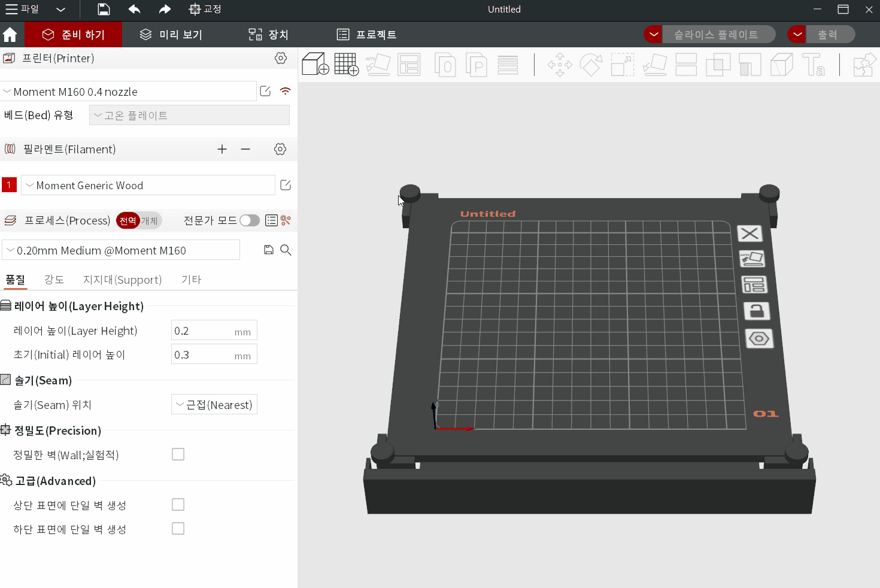Select the Support painting tool

[750, 65]
